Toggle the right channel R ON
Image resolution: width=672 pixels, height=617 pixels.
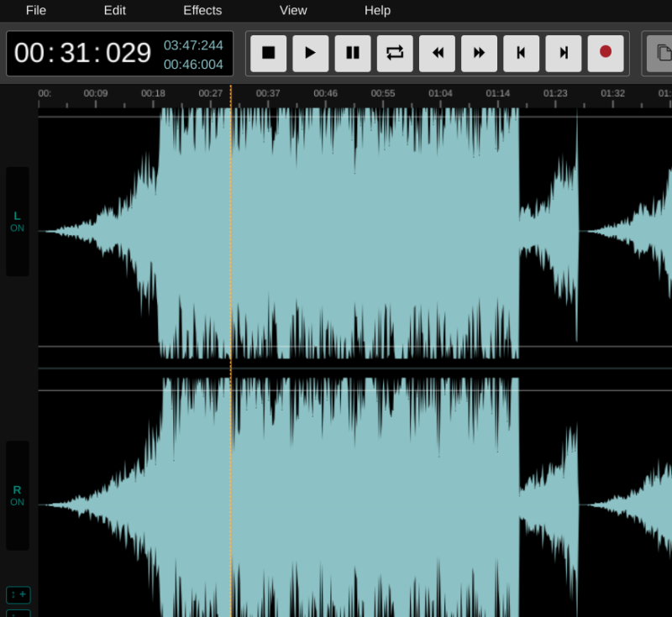pos(18,495)
